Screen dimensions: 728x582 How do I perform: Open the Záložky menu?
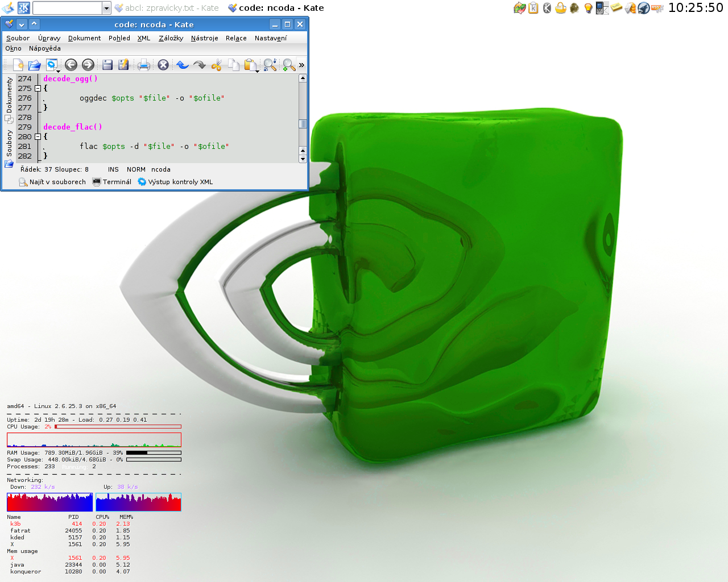(x=171, y=38)
